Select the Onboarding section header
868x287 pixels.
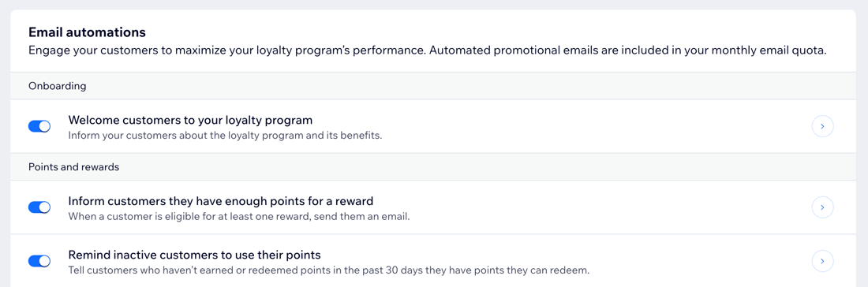coord(433,86)
